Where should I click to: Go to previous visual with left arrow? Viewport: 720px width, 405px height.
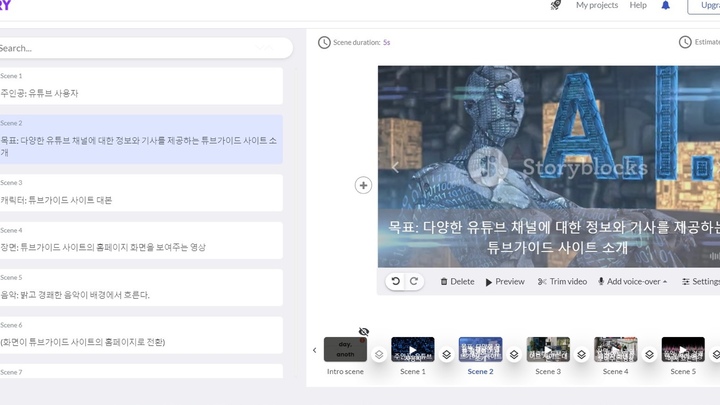pyautogui.click(x=395, y=168)
